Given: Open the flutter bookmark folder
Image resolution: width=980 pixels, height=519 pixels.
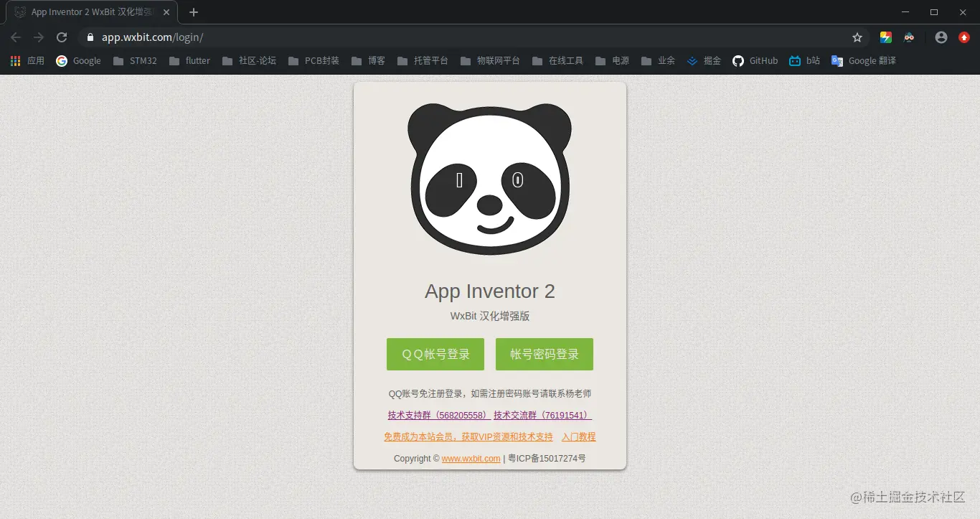Looking at the screenshot, I should tap(189, 61).
